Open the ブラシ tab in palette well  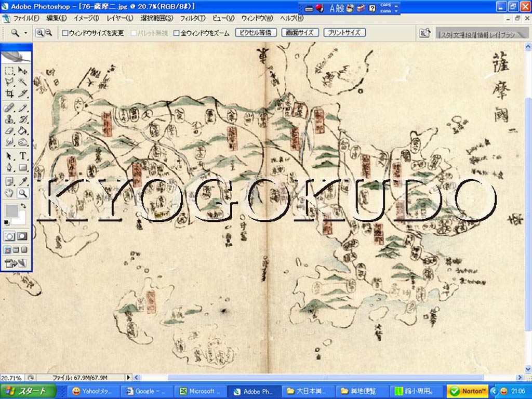coord(508,35)
